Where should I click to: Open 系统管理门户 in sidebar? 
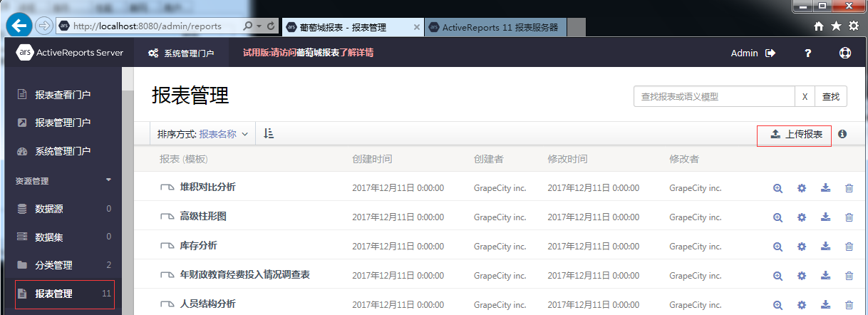(61, 151)
